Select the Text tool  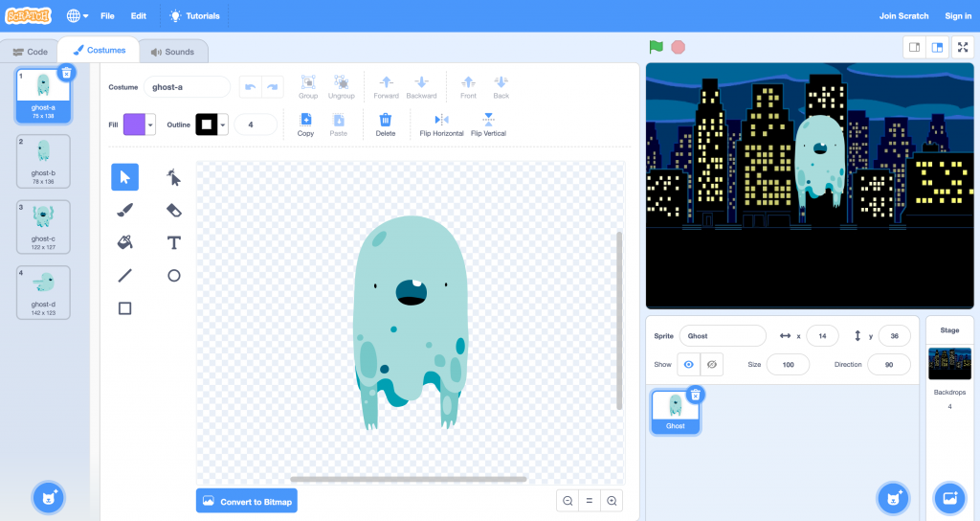point(174,242)
